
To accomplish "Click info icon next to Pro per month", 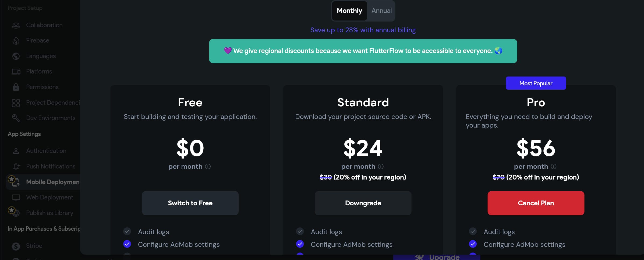I will coord(554,167).
